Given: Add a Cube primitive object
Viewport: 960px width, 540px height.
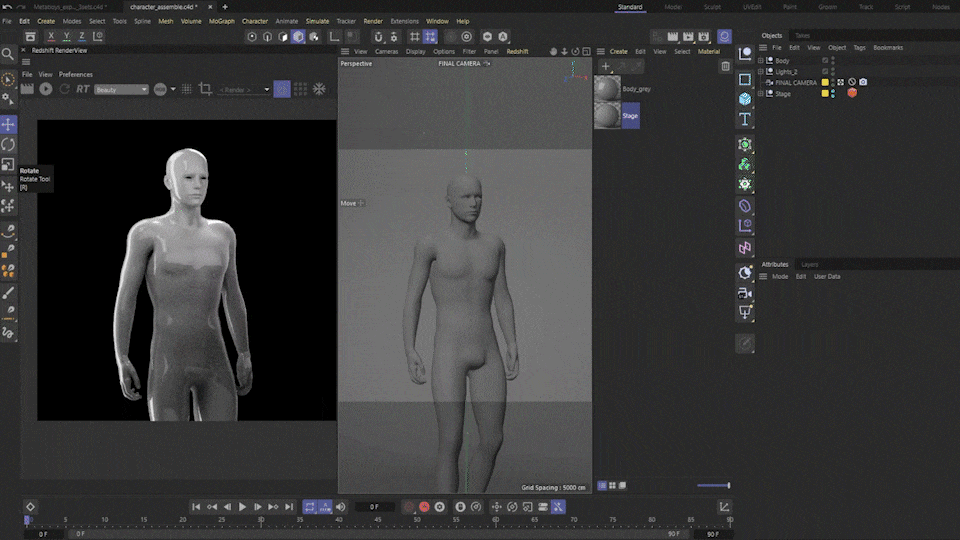Looking at the screenshot, I should (x=745, y=99).
